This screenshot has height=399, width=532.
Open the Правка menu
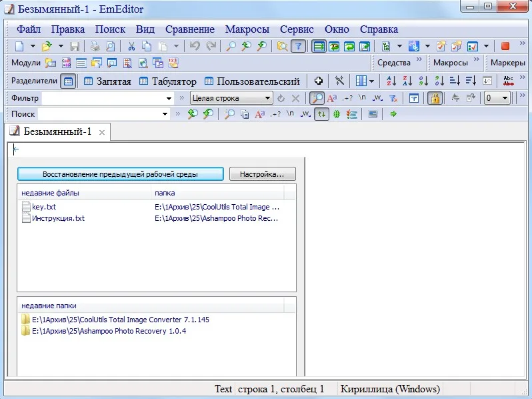tap(67, 29)
